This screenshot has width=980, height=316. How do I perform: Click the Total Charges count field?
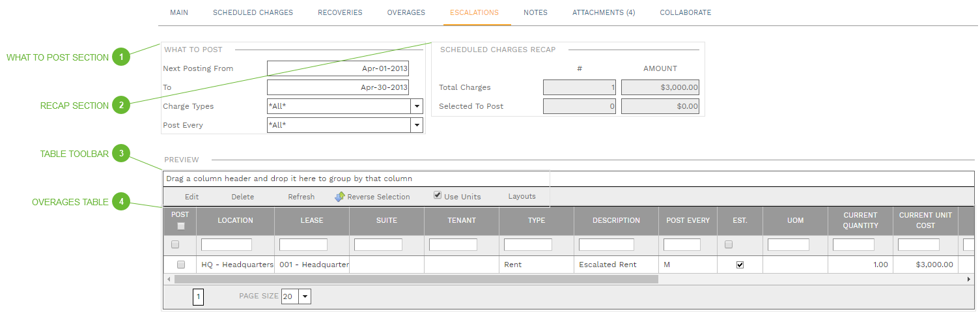[x=580, y=87]
